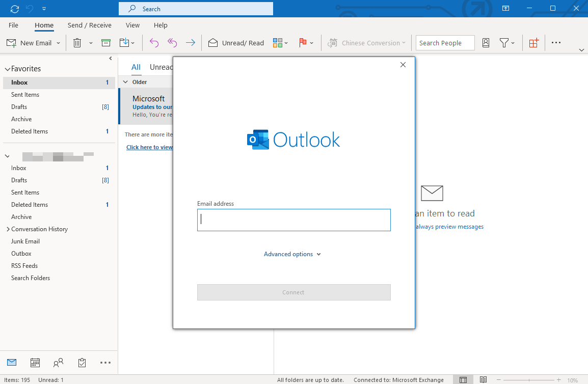Click the Forward arrow icon
Image resolution: width=588 pixels, height=384 pixels.
190,43
